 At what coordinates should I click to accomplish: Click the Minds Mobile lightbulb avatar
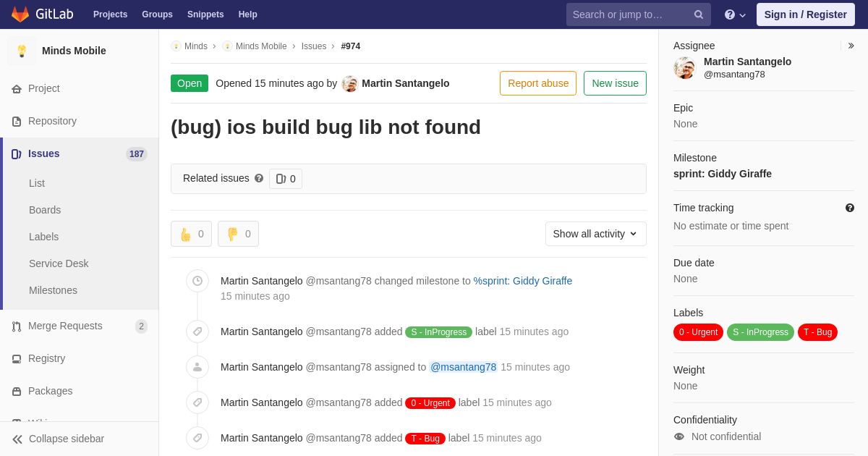point(22,51)
